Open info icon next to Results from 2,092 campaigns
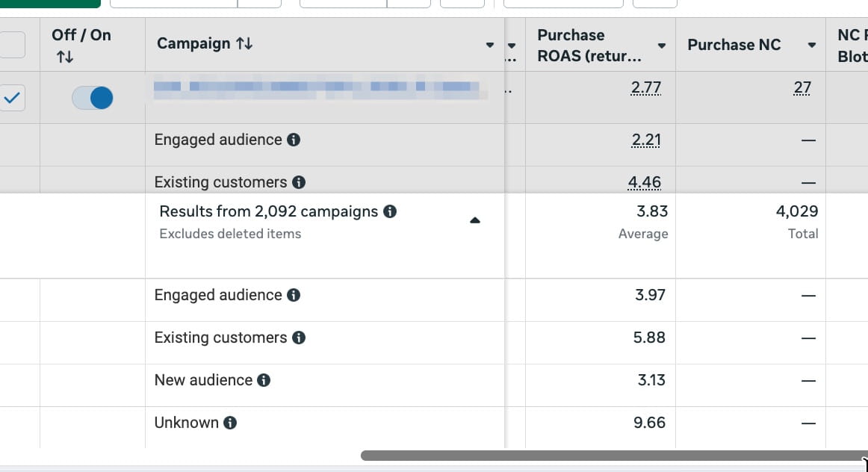The height and width of the screenshot is (472, 868). click(389, 211)
